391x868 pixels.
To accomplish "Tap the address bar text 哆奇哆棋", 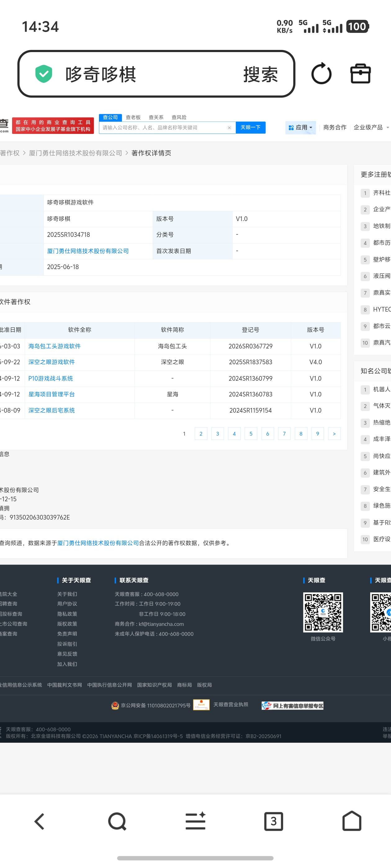I will tap(101, 74).
